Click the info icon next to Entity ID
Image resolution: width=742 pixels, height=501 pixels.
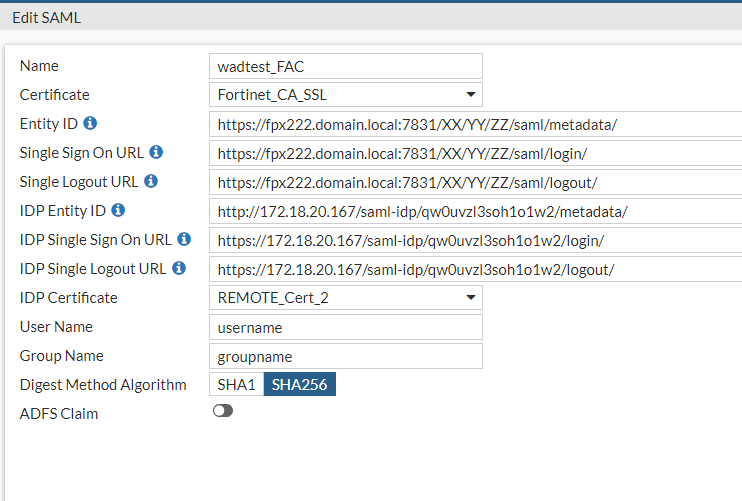click(x=90, y=124)
